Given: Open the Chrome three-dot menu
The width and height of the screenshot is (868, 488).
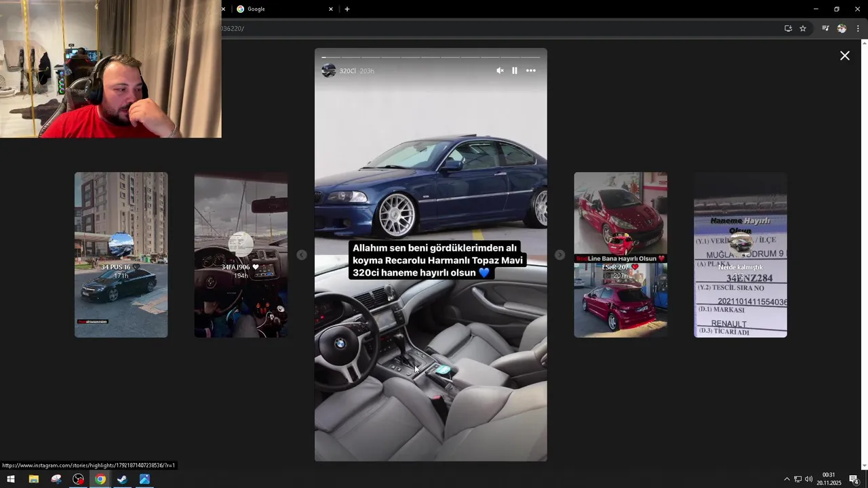Looking at the screenshot, I should pos(858,28).
